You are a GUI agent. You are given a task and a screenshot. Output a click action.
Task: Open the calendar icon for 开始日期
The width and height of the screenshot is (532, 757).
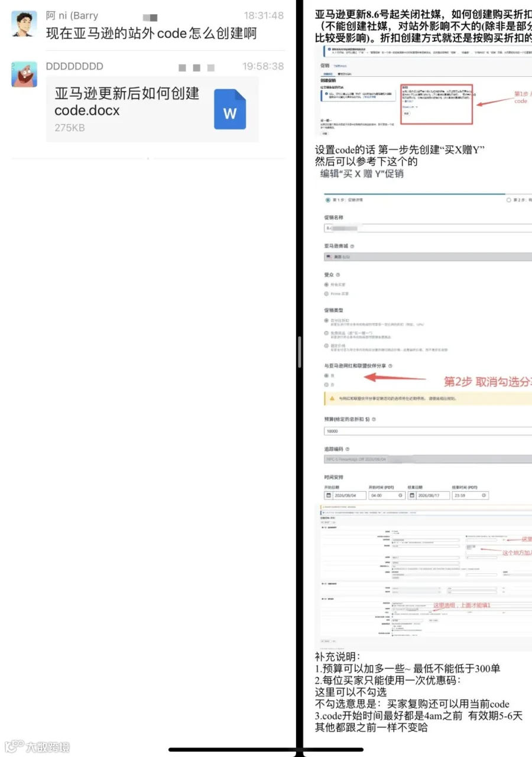329,495
